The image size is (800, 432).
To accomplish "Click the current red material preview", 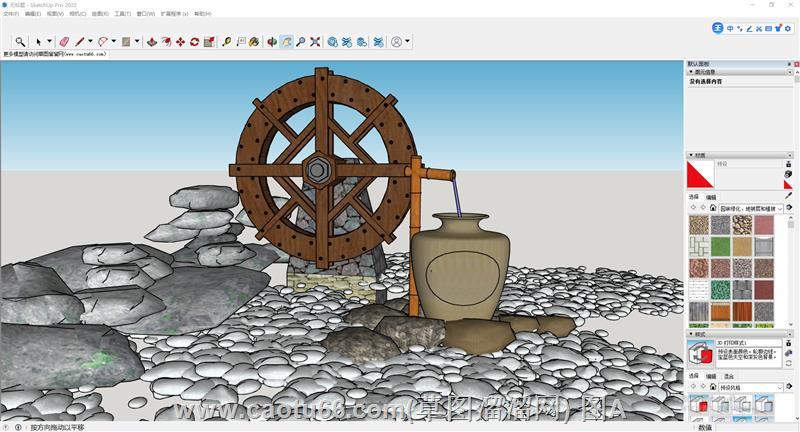I will pyautogui.click(x=700, y=174).
